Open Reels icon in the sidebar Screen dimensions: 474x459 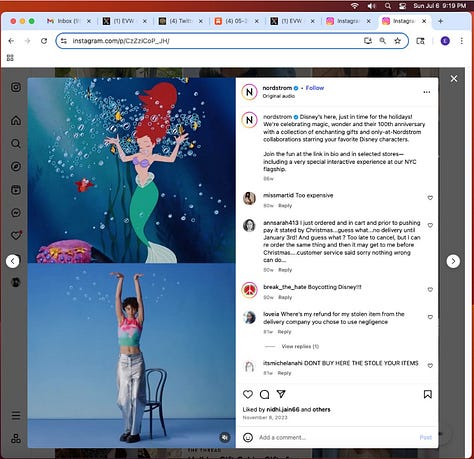[x=16, y=190]
